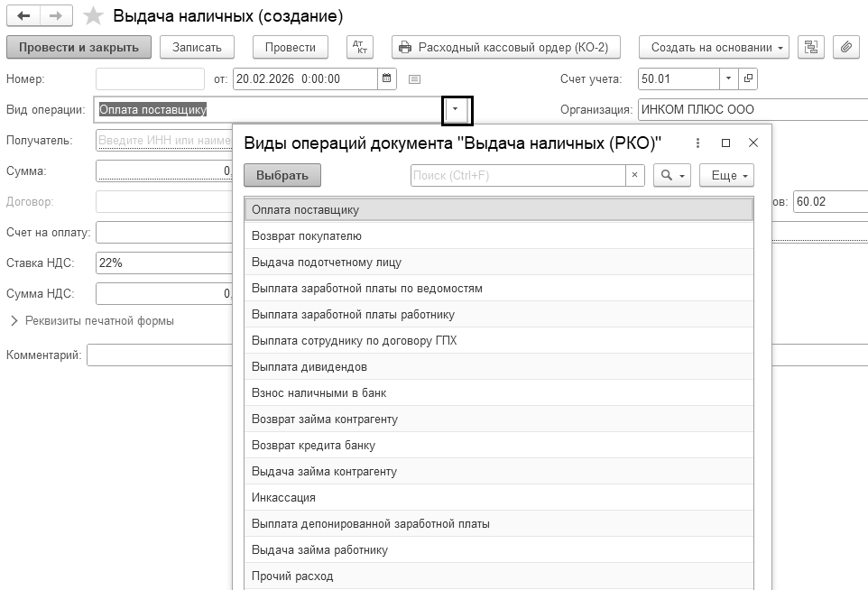Image resolution: width=868 pixels, height=590 pixels.
Task: Click the Счет на оплату field
Action: tap(164, 233)
